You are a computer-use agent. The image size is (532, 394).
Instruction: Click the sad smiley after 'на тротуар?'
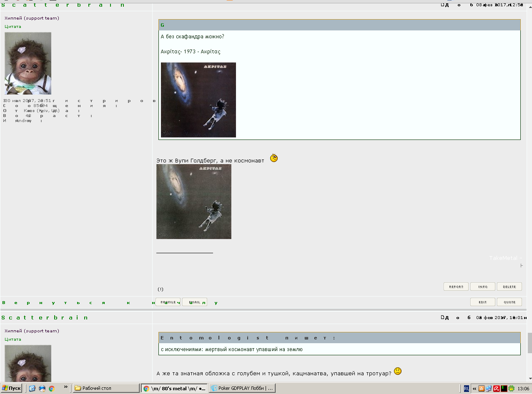(x=398, y=371)
